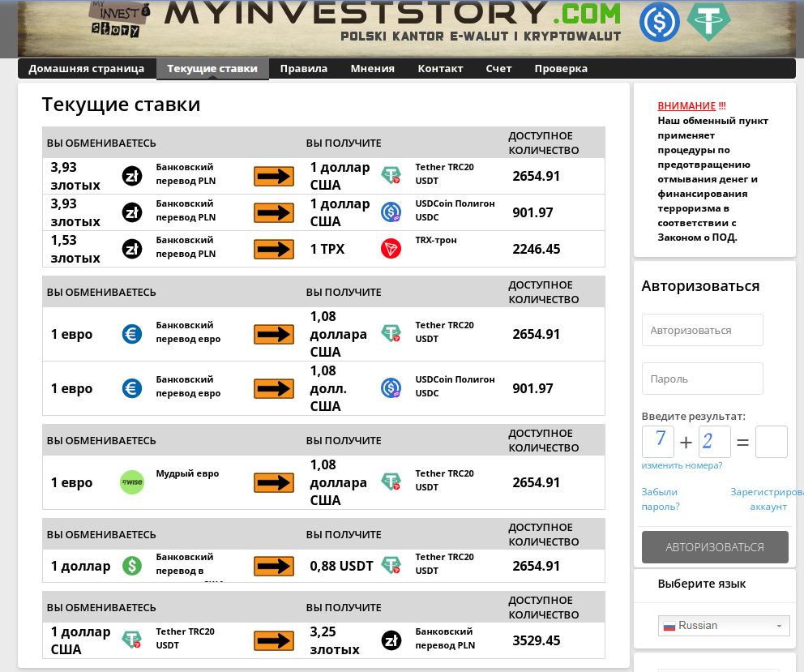Click the red TRON icon
Viewport: 804px width, 672px height.
point(391,249)
